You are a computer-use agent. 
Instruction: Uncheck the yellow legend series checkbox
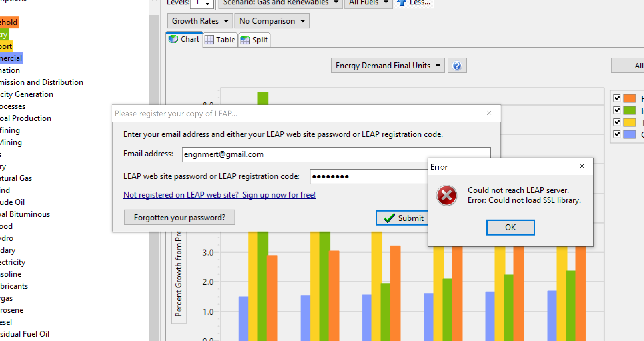[x=617, y=122]
